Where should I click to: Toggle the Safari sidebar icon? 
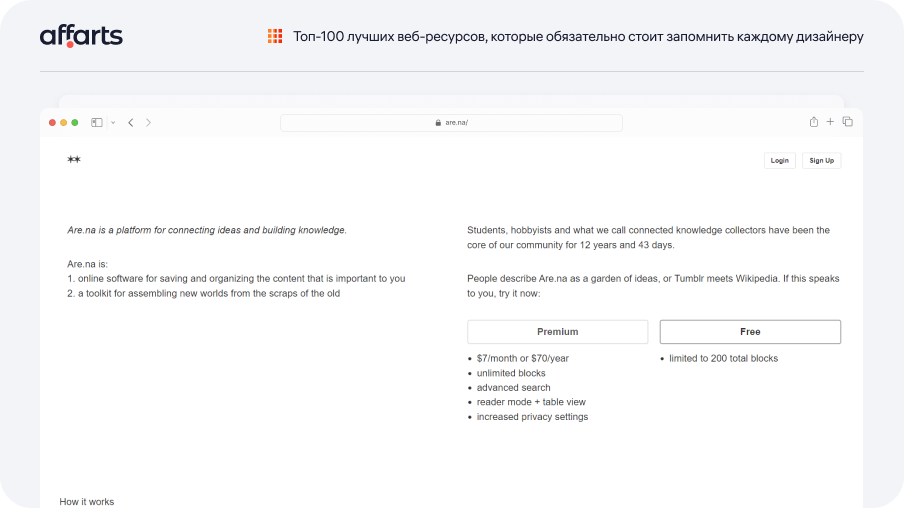click(97, 122)
